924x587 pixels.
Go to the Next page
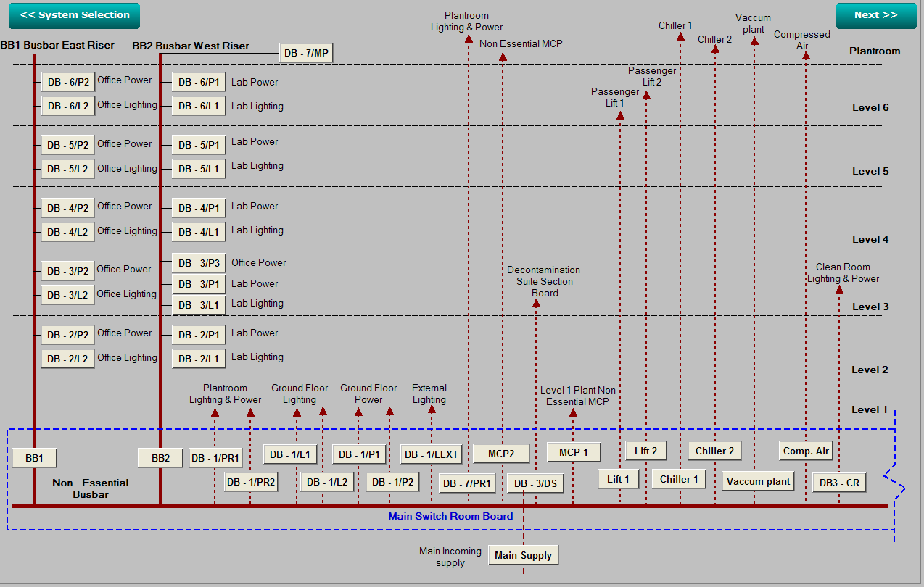(875, 15)
